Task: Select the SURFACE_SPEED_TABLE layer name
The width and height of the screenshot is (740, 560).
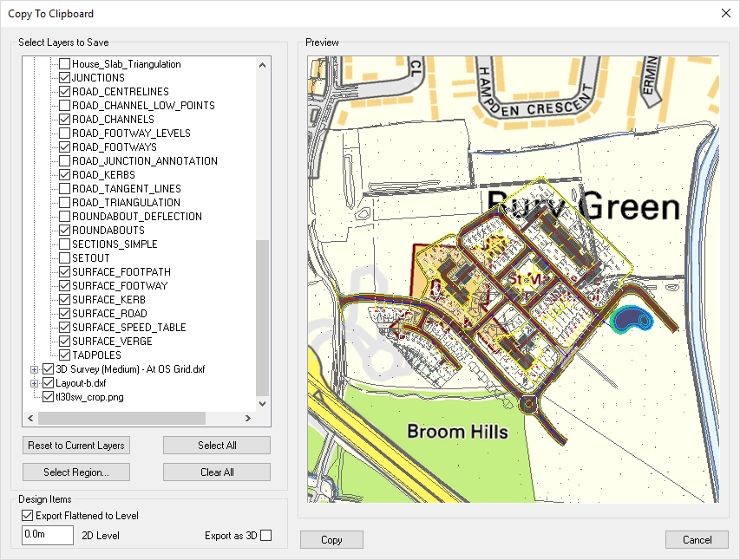Action: pyautogui.click(x=128, y=328)
